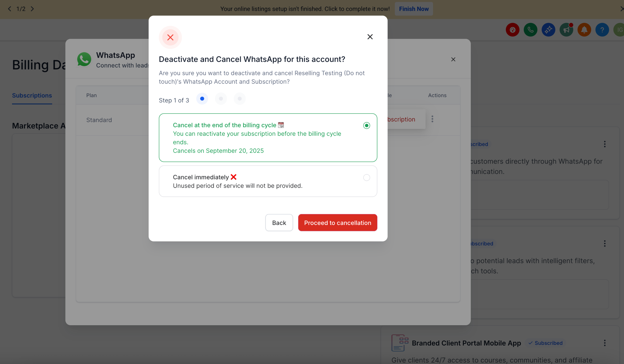Image resolution: width=624 pixels, height=364 pixels.
Task: Click the Branded Client Portal app icon
Action: 400,343
